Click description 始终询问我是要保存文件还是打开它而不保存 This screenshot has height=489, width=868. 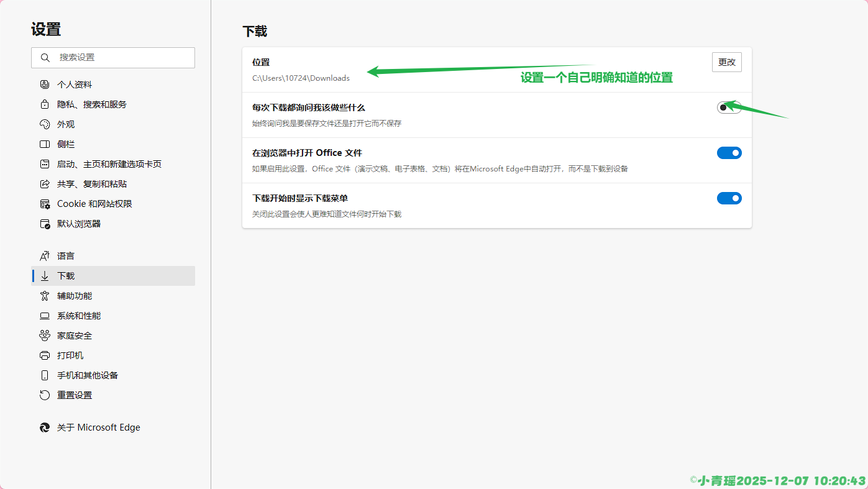(327, 124)
